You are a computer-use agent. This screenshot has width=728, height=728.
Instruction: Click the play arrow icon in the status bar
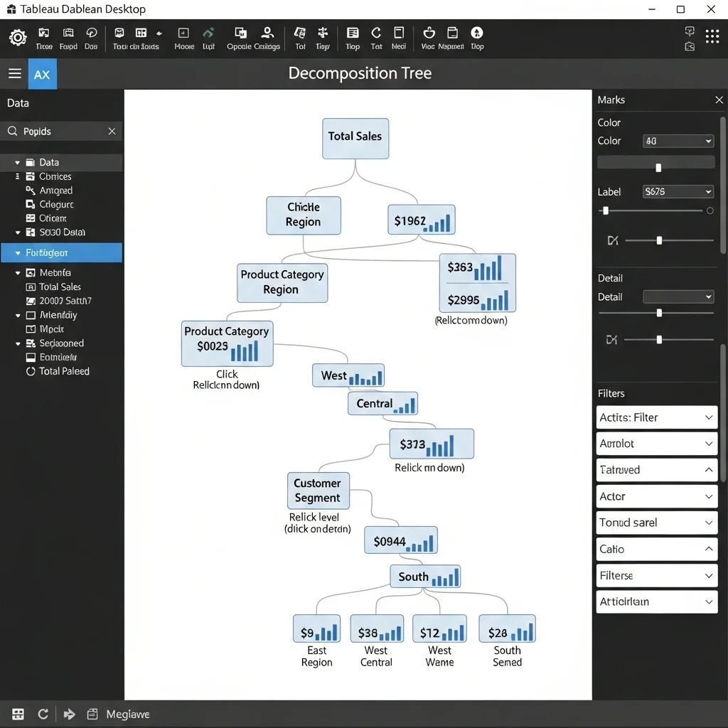point(69,714)
